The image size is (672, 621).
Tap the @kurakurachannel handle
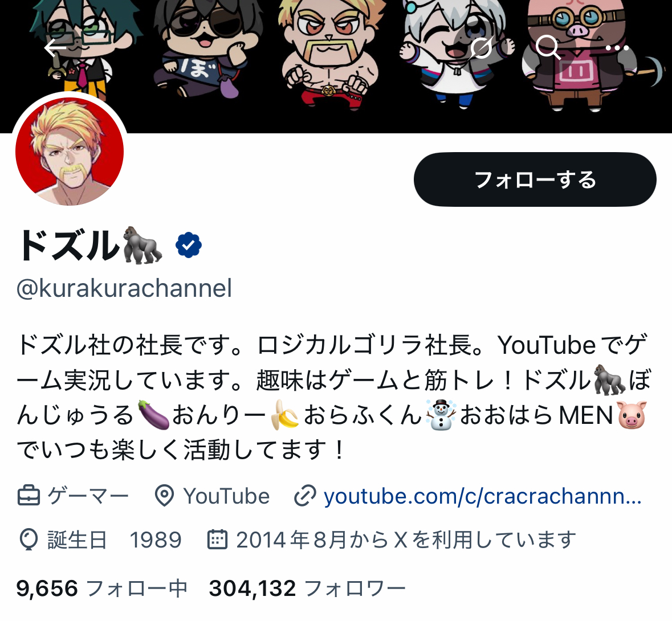coord(124,288)
